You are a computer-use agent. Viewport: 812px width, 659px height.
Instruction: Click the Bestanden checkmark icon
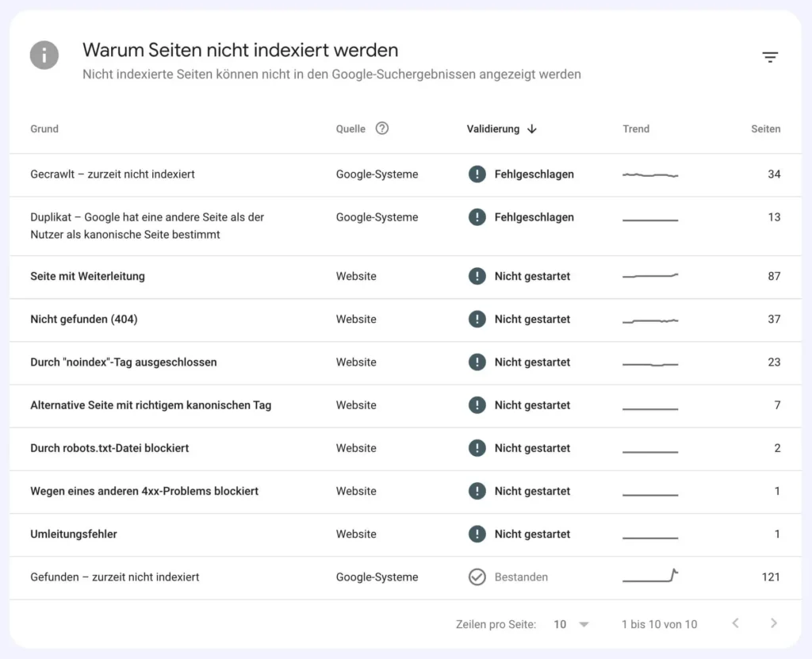[477, 577]
